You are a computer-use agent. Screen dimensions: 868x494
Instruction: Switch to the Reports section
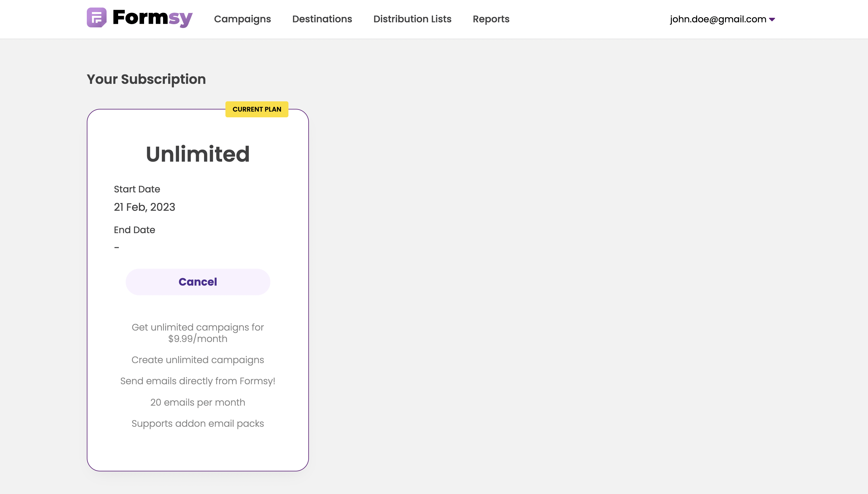[x=491, y=19]
